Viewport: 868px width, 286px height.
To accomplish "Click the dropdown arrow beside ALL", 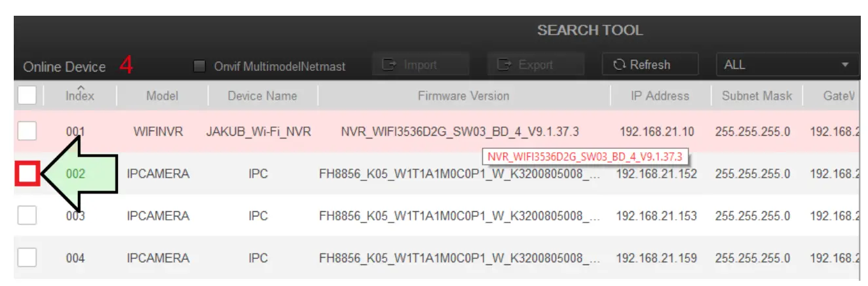I will 845,66.
